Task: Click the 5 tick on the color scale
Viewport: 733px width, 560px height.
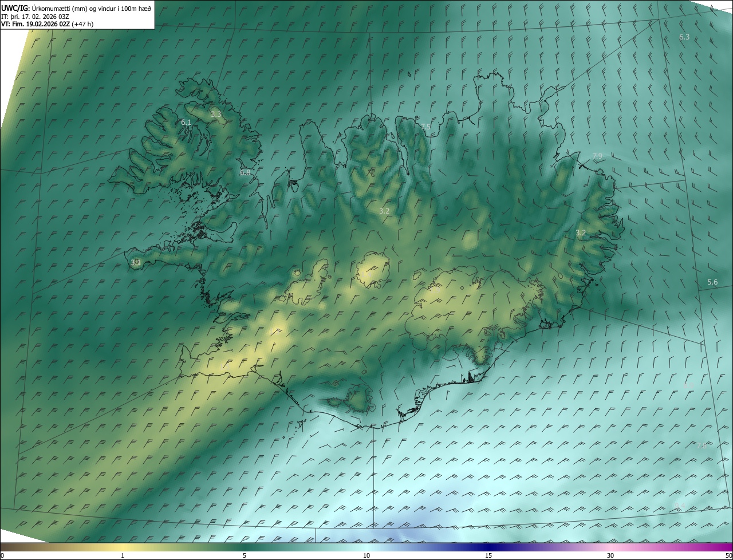Action: point(245,556)
